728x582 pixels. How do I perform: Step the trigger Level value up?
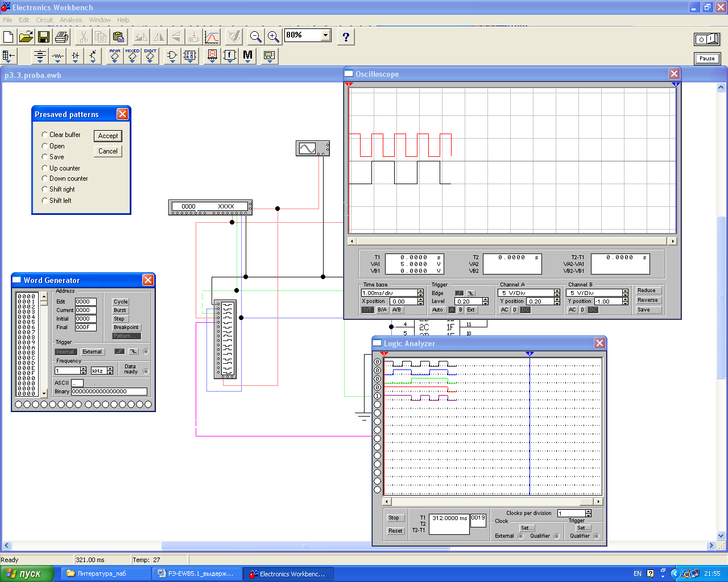click(x=485, y=300)
